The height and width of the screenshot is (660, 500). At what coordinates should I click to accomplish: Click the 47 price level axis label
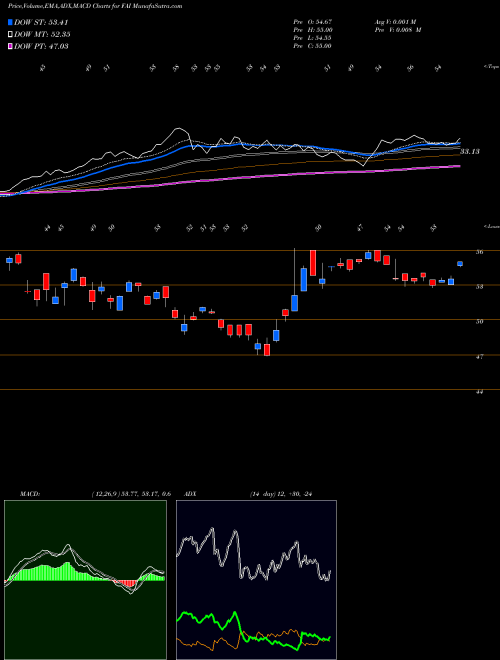tap(480, 356)
